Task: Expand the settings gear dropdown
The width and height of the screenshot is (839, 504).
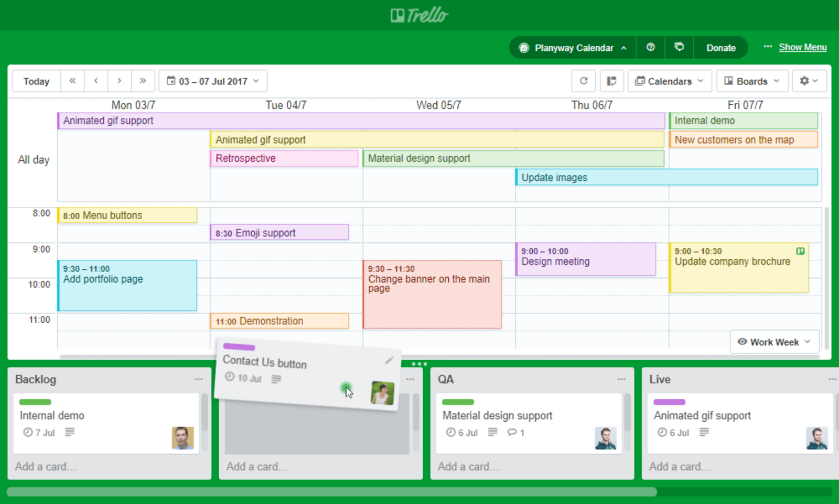Action: pos(809,81)
